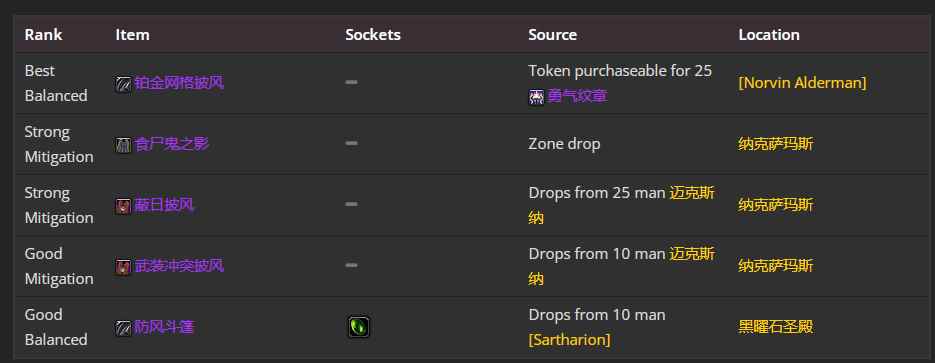
Task: Click the 铂金网格披风 cloak icon
Action: click(x=123, y=83)
